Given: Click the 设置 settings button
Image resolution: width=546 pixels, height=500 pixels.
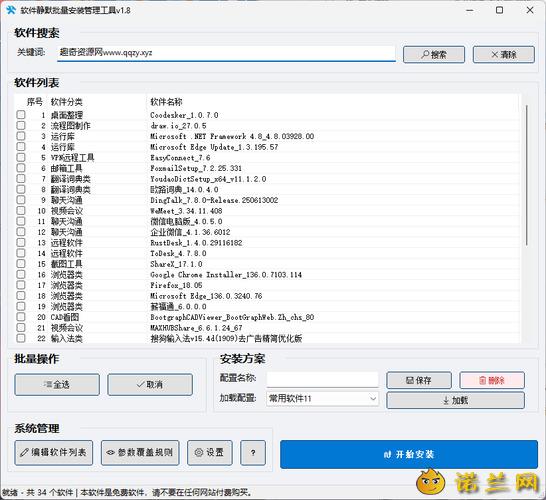Looking at the screenshot, I should [x=210, y=453].
